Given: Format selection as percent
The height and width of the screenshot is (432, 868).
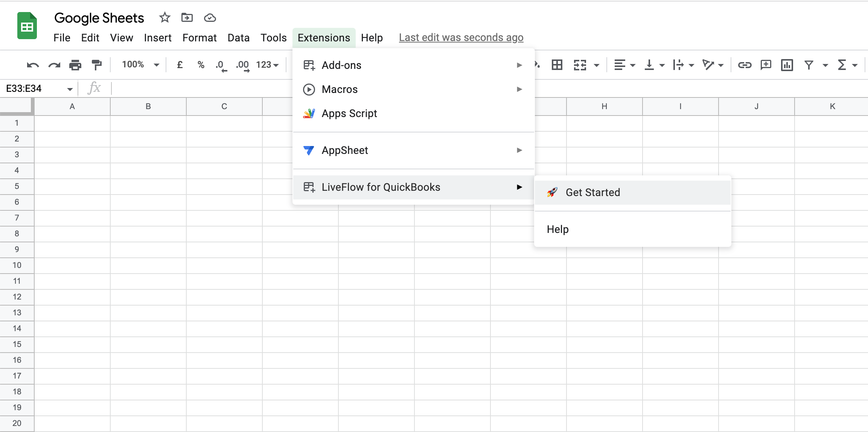Looking at the screenshot, I should click(201, 65).
